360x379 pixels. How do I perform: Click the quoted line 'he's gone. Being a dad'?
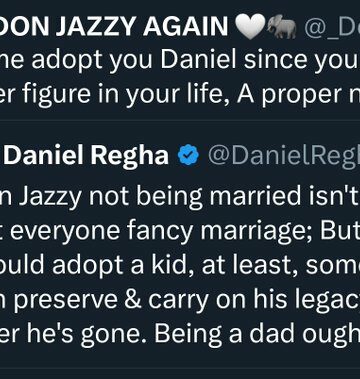pyautogui.click(x=137, y=334)
